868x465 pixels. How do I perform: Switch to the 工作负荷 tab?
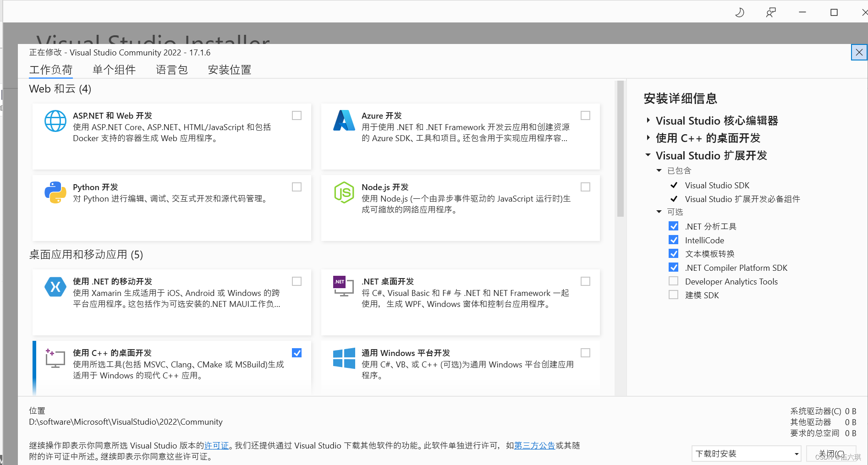point(51,70)
